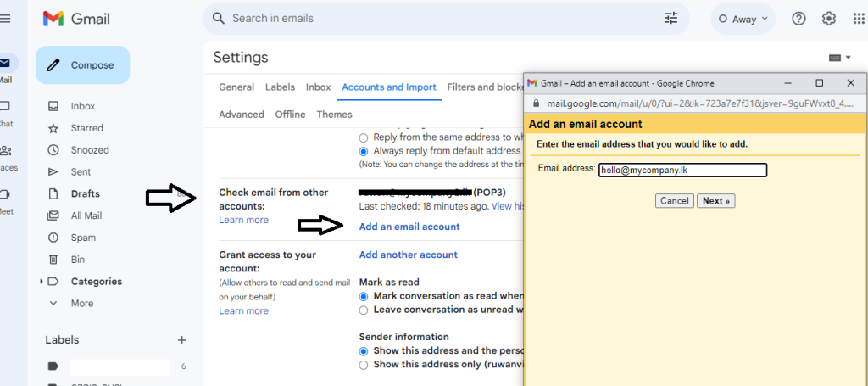
Task: Click View history link
Action: (x=508, y=206)
